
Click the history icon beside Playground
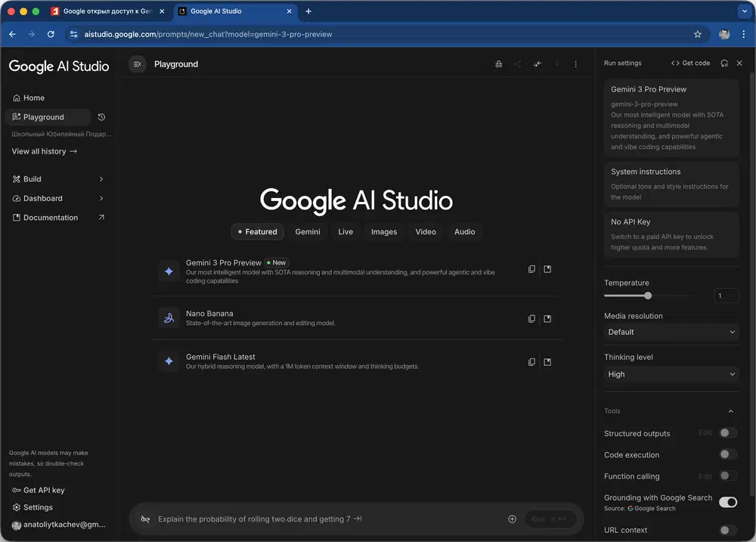(102, 117)
